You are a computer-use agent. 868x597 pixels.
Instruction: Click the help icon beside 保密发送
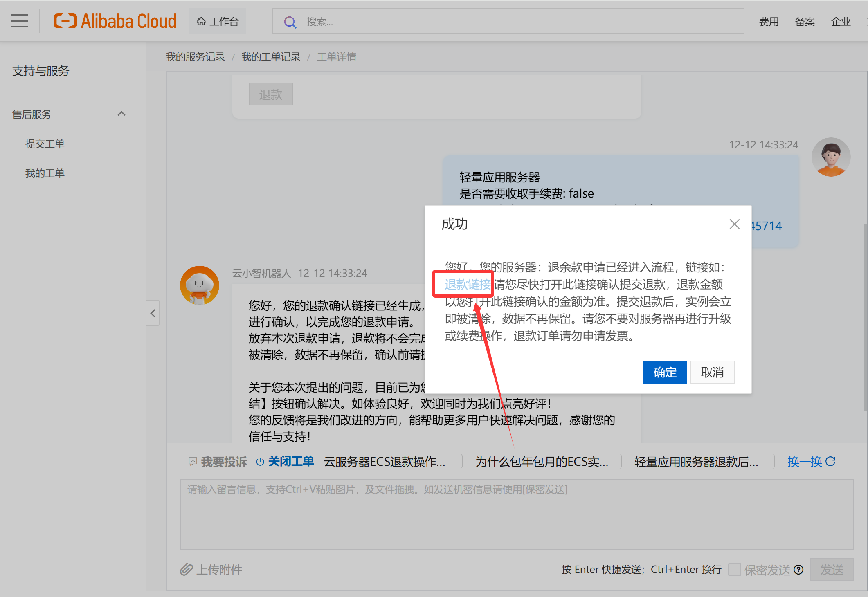coord(798,570)
